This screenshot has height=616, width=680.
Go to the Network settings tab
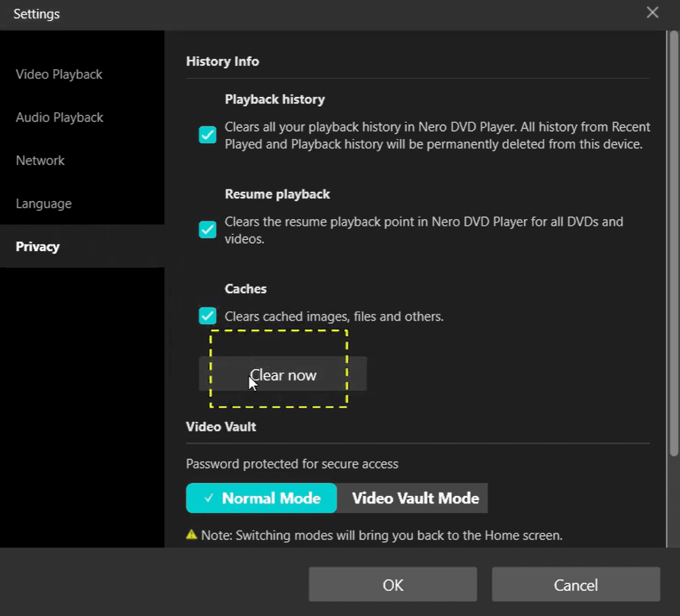pyautogui.click(x=40, y=160)
